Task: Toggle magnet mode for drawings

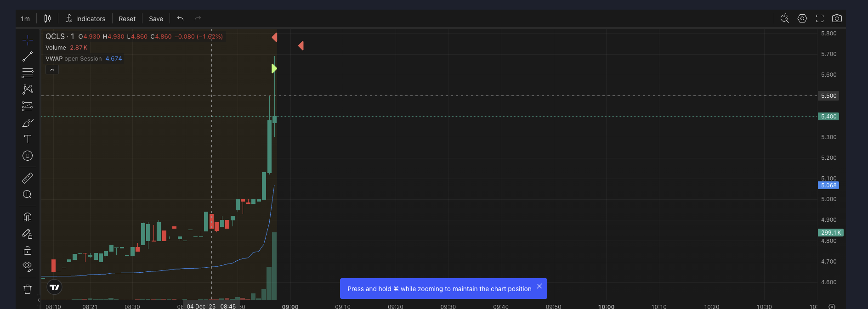Action: (28, 217)
